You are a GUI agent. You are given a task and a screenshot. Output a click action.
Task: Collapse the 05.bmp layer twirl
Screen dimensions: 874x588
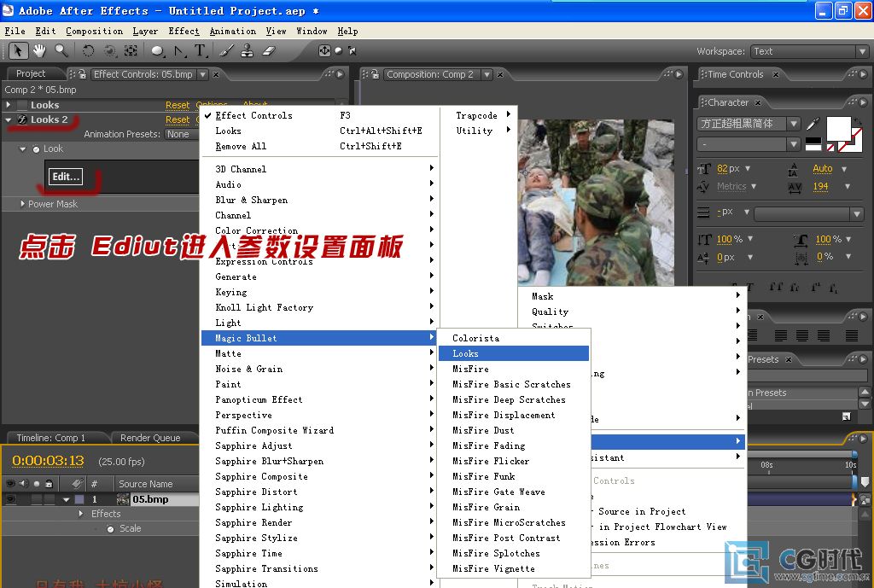click(67, 499)
